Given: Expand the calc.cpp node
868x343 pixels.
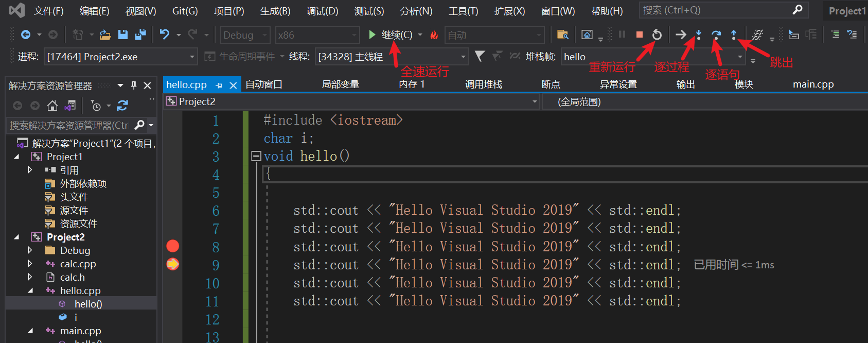Looking at the screenshot, I should pos(30,264).
